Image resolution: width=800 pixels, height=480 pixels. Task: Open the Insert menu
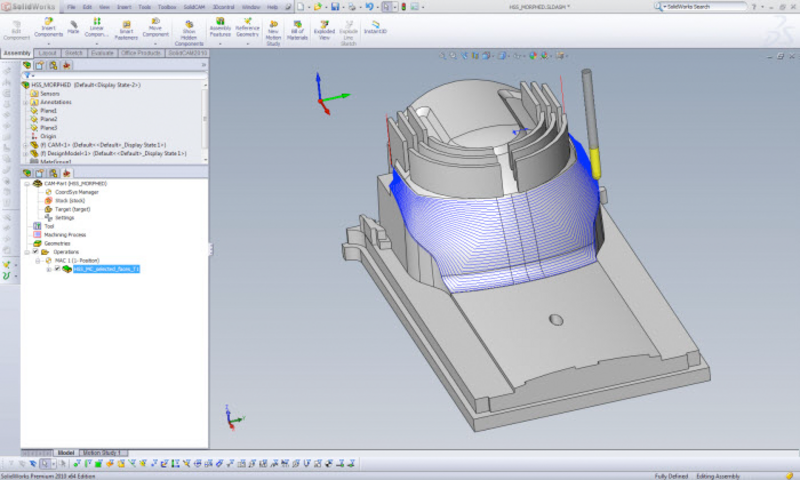tap(124, 7)
